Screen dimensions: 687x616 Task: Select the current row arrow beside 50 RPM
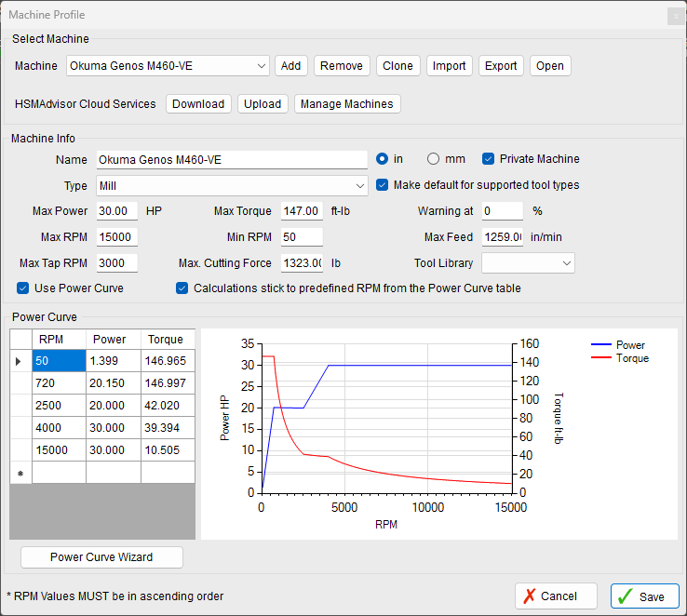tap(20, 360)
